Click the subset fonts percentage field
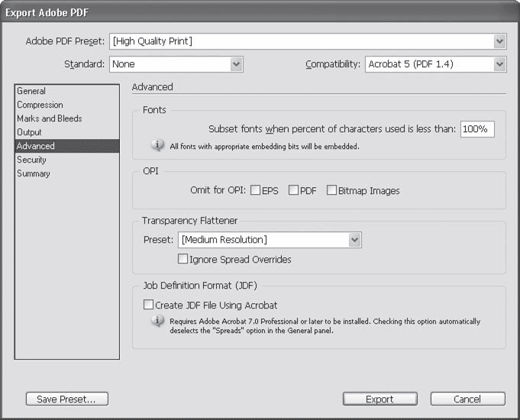 (x=477, y=130)
